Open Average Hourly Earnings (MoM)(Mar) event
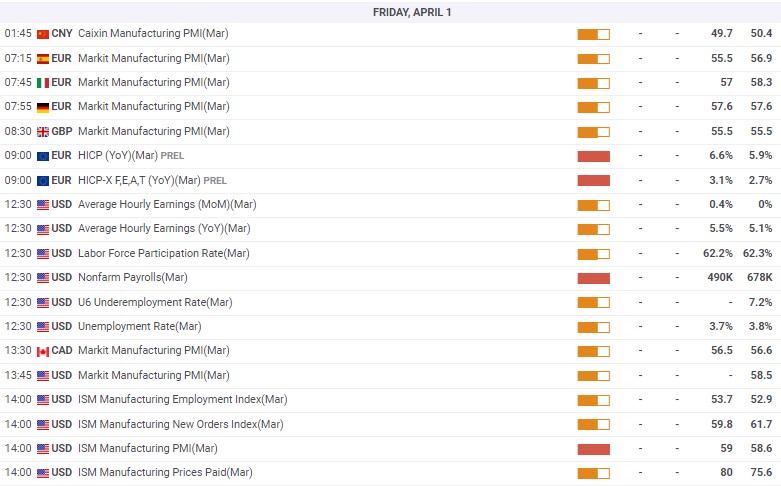This screenshot has height=486, width=781. (x=167, y=204)
